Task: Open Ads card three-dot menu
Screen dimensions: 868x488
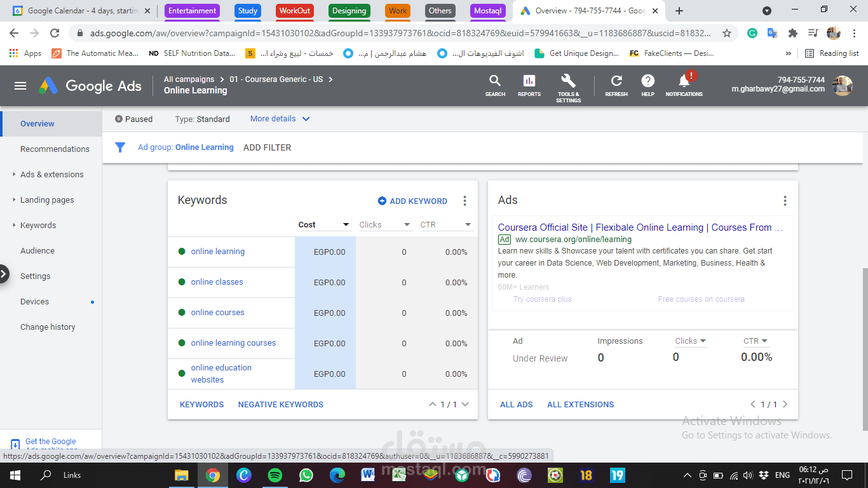Action: (x=785, y=201)
